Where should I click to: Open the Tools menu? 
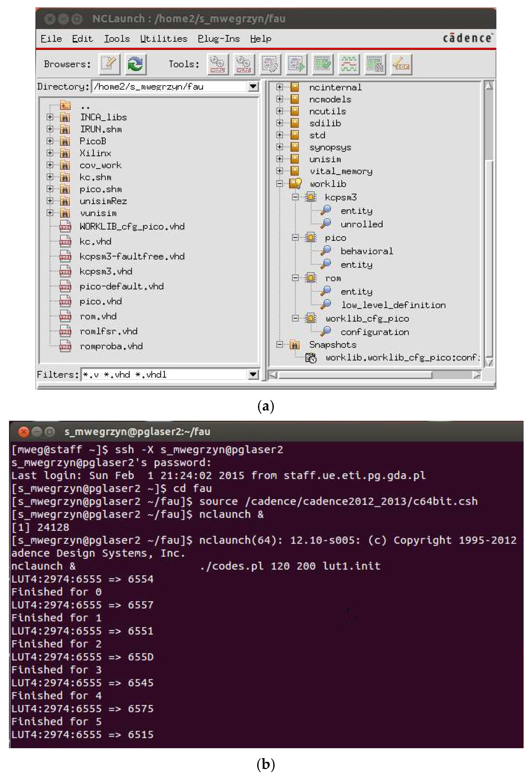(117, 39)
